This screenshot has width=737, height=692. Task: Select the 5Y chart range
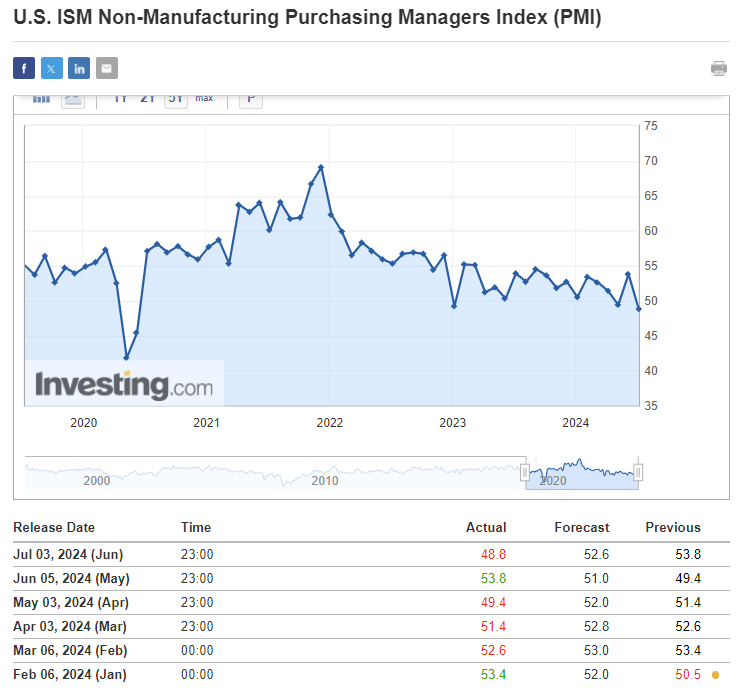click(176, 98)
